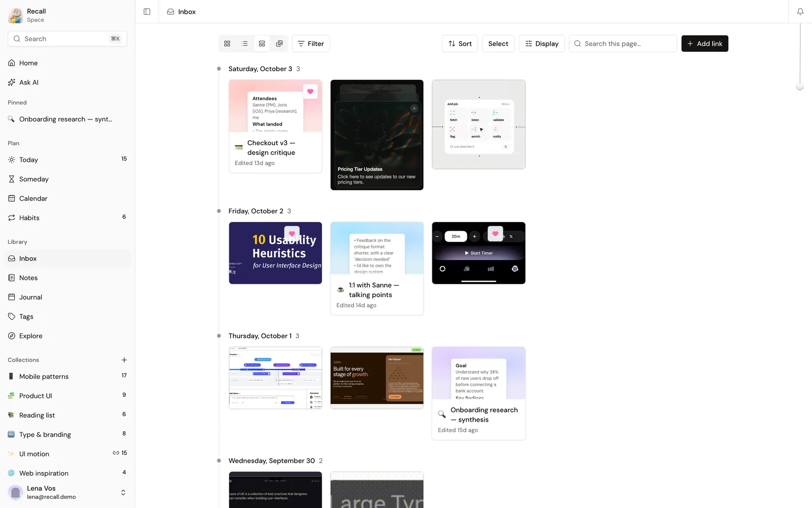Open the notifications bell
Image resolution: width=812 pixels, height=508 pixels.
[x=800, y=12]
